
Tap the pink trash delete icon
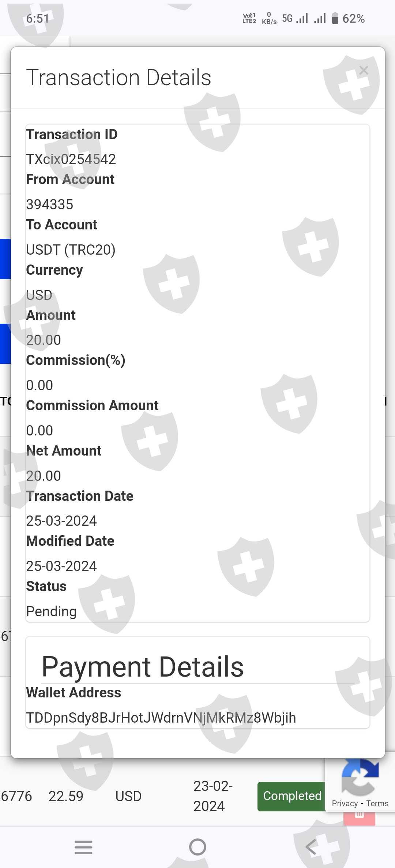click(x=359, y=818)
